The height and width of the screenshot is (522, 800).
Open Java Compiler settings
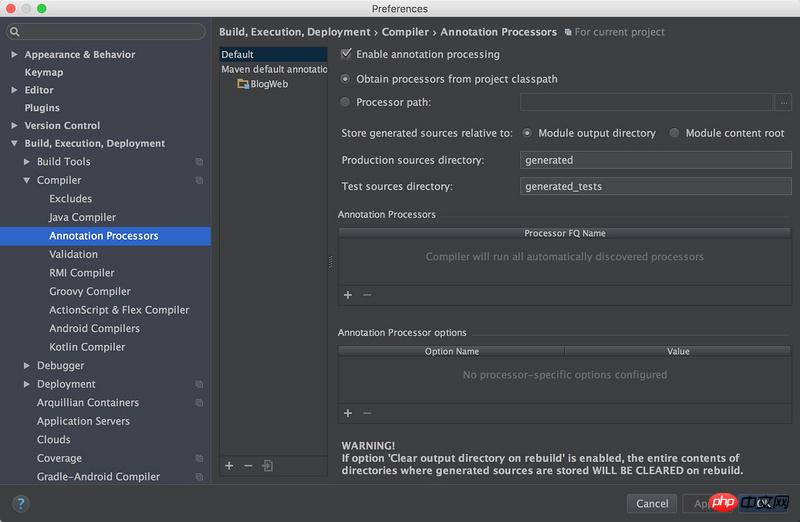tap(82, 217)
